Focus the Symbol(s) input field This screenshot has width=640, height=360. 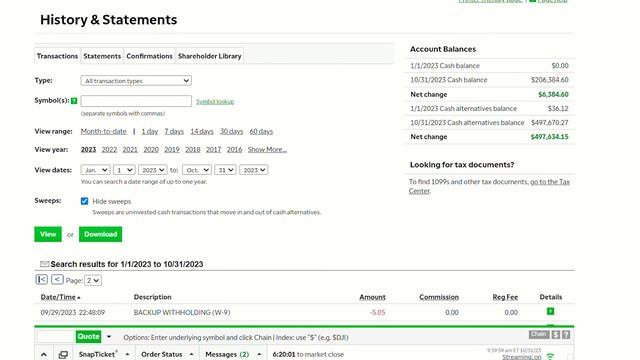(x=136, y=101)
